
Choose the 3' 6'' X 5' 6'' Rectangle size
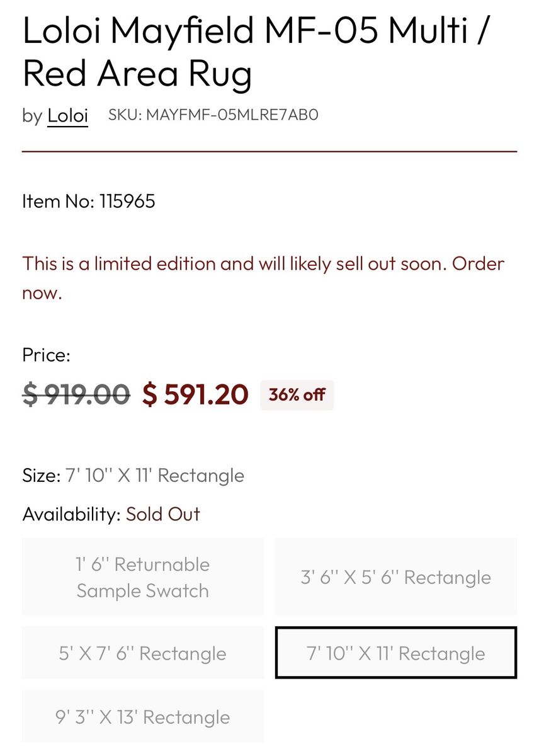(x=395, y=577)
